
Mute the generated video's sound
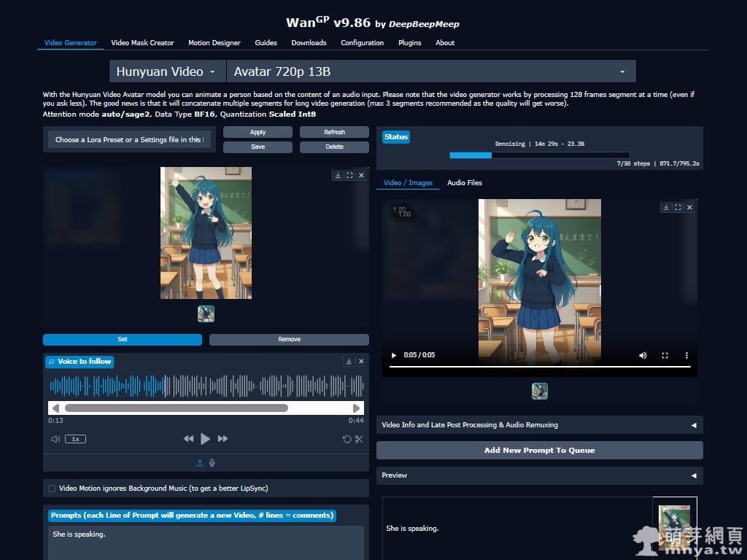pyautogui.click(x=642, y=355)
